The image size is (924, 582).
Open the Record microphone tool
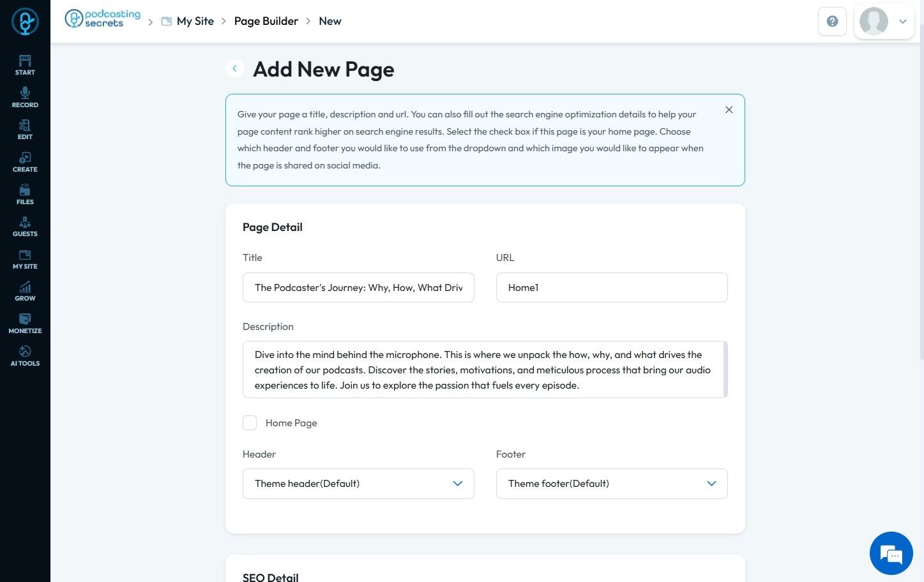(25, 97)
